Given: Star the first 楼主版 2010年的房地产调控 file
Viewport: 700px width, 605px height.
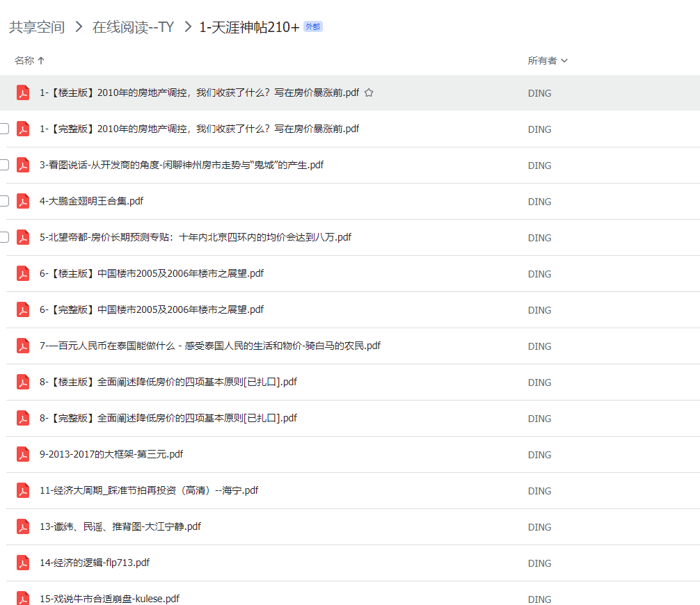Looking at the screenshot, I should (369, 92).
